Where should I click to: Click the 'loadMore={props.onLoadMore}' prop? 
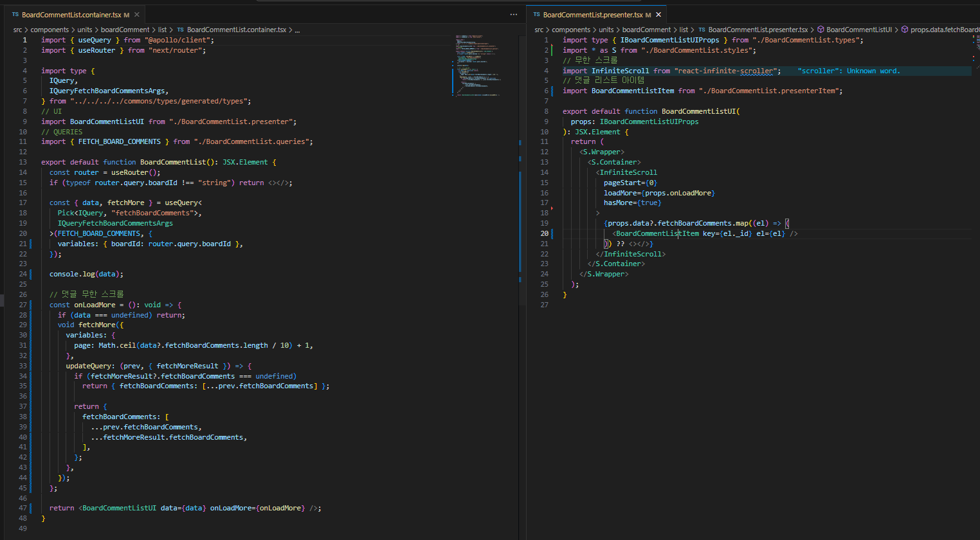[x=659, y=193]
